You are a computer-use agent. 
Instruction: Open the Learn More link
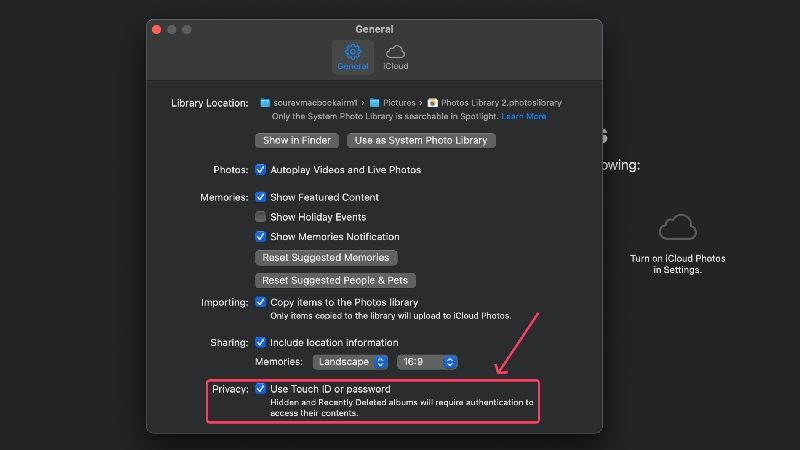523,116
